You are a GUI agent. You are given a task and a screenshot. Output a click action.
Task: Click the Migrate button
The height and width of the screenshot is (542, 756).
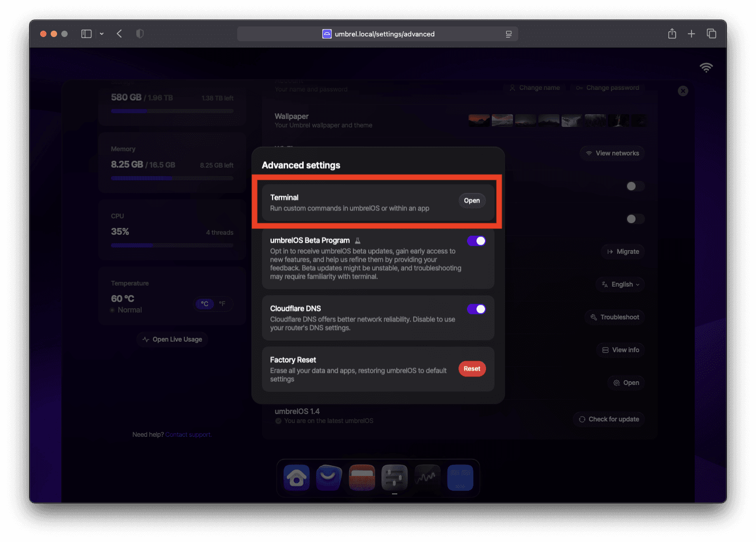pyautogui.click(x=623, y=252)
